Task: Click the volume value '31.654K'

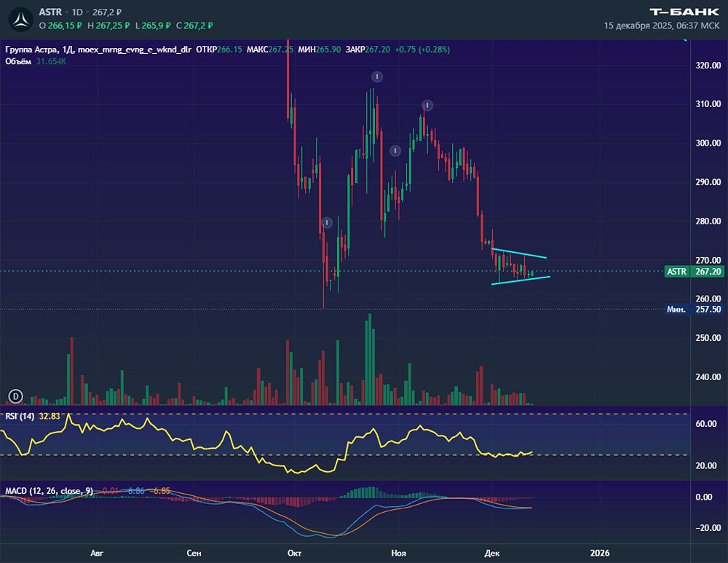Action: click(x=51, y=61)
